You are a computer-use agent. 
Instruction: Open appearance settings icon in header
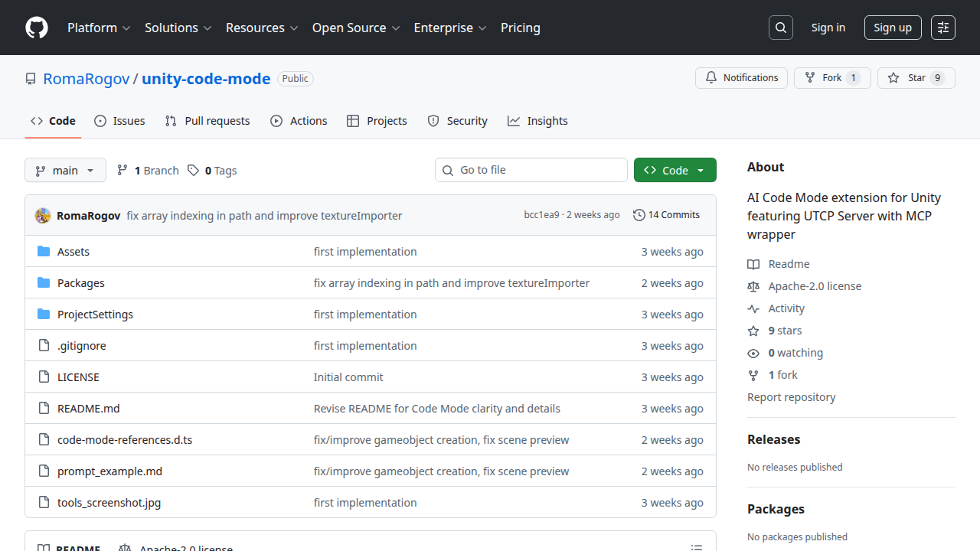pos(943,28)
